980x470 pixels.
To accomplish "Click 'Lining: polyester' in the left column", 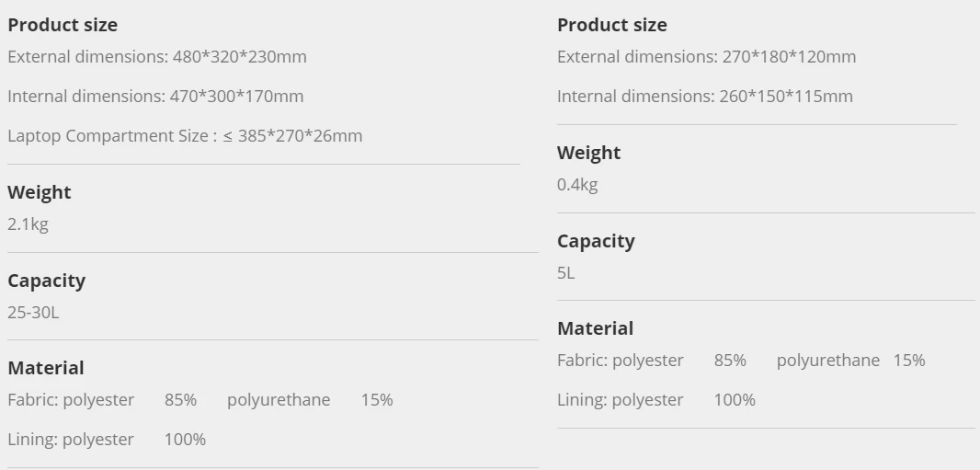I will [x=71, y=440].
